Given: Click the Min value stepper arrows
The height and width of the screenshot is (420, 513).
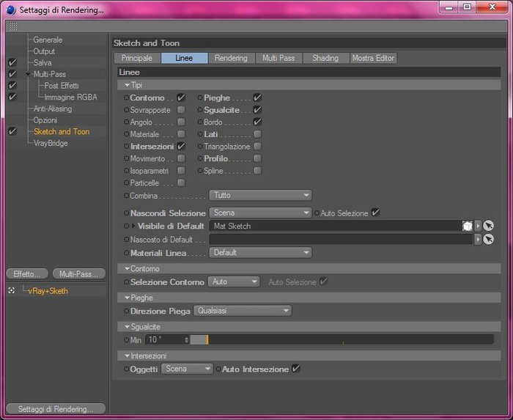Looking at the screenshot, I should click(x=186, y=340).
